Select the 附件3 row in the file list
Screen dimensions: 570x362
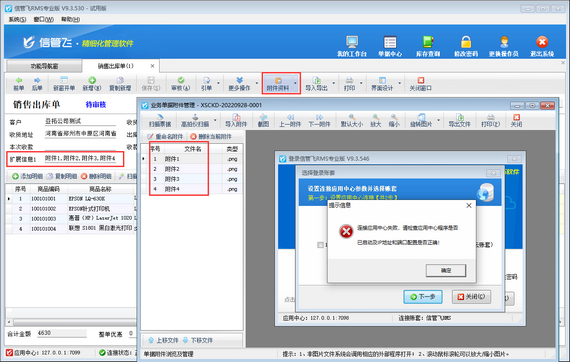192,179
